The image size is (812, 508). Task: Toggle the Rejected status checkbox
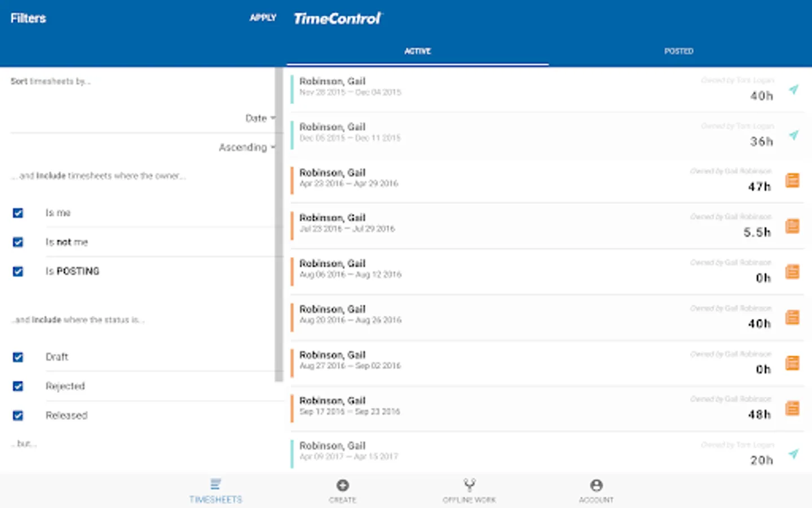point(18,386)
